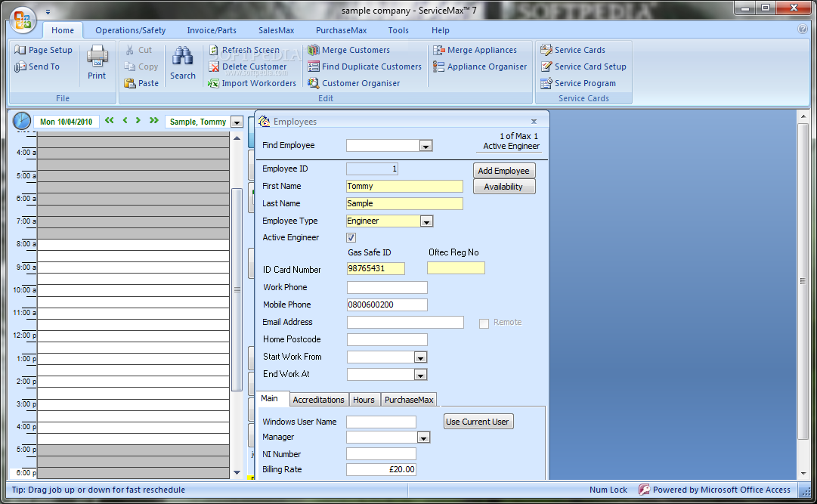Click the schedule scrollbar down arrow
Viewport: 817px width, 504px height.
(237, 473)
